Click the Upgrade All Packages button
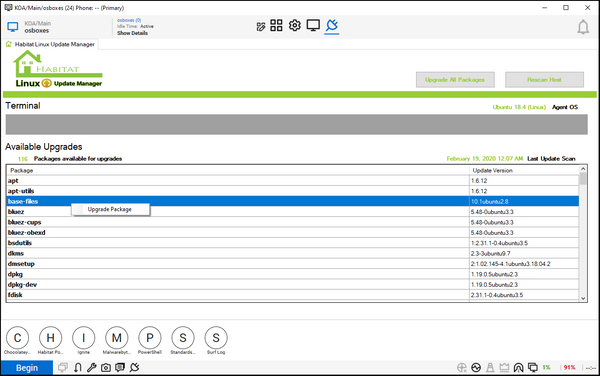The image size is (600, 376). 455,80
